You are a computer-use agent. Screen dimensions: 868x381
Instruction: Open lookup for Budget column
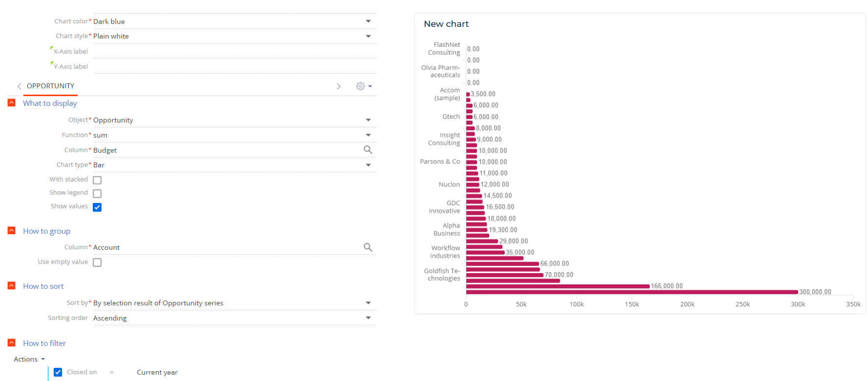point(368,150)
